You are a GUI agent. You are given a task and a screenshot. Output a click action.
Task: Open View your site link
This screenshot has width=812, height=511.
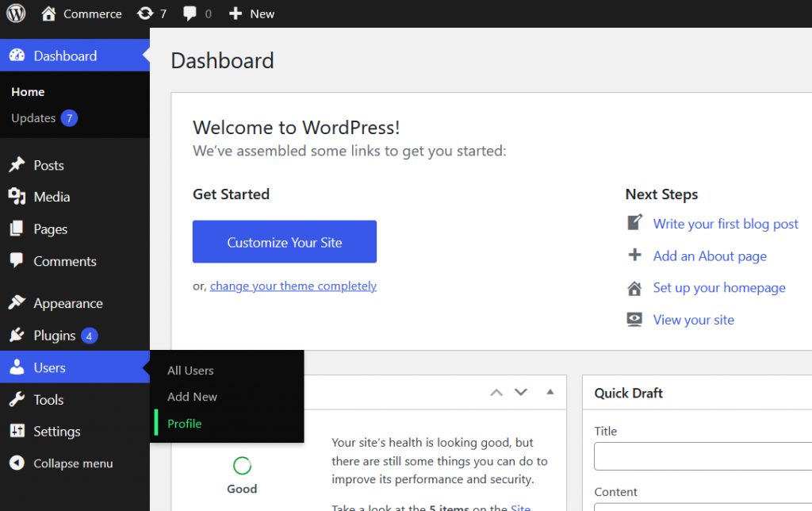point(693,320)
